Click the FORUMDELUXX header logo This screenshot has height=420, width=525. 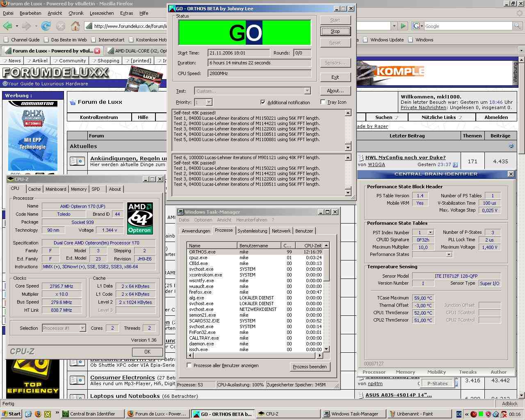tap(56, 73)
